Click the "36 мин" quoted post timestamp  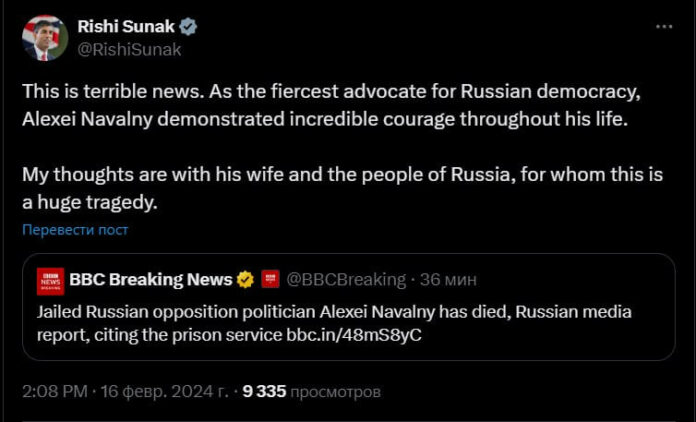449,279
